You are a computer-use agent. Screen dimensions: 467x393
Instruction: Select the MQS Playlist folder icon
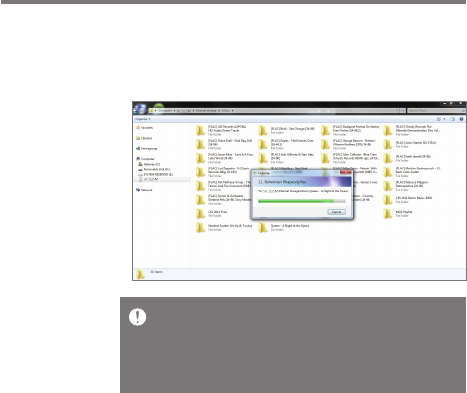coord(388,213)
